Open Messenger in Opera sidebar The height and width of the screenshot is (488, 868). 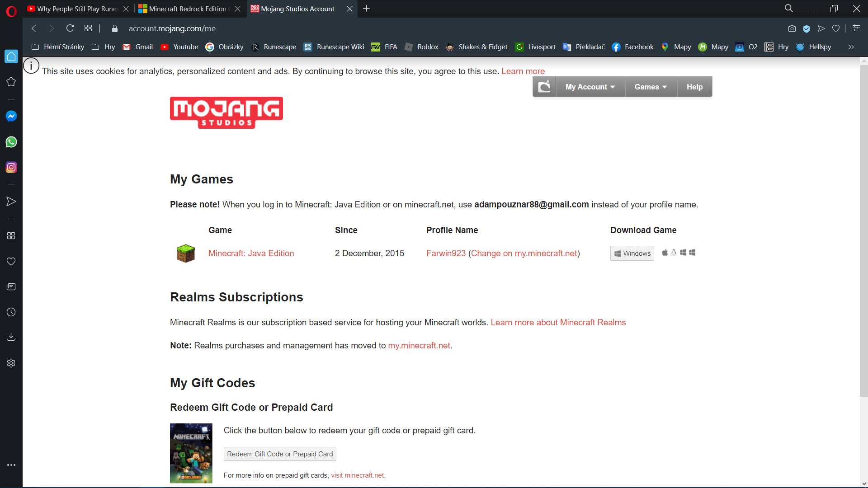(x=11, y=116)
